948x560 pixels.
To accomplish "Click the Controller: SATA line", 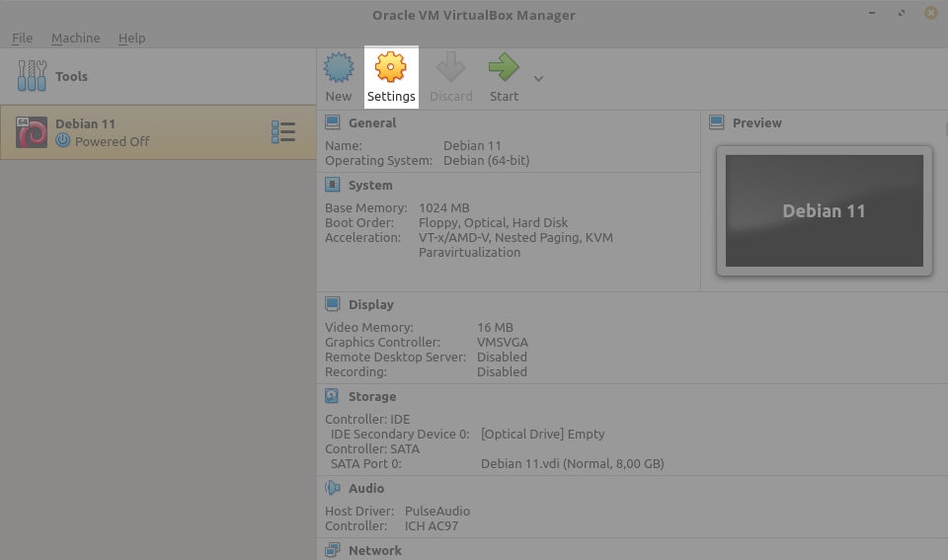I will pos(372,448).
